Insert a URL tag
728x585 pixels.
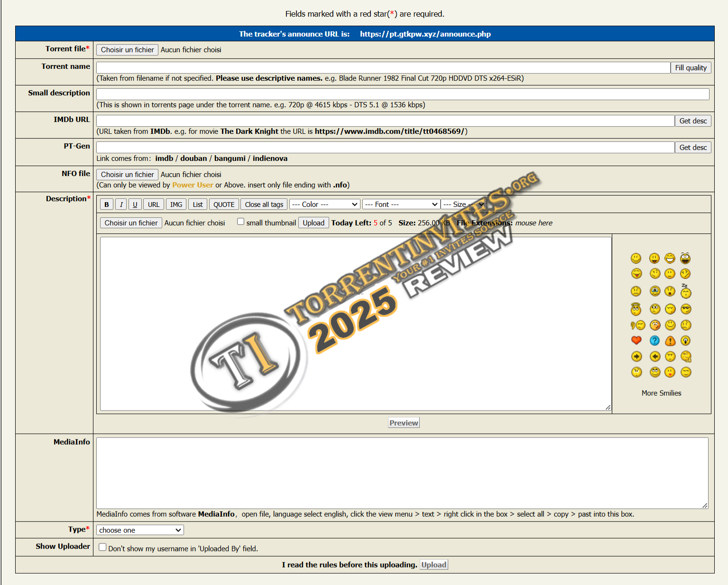coord(154,204)
